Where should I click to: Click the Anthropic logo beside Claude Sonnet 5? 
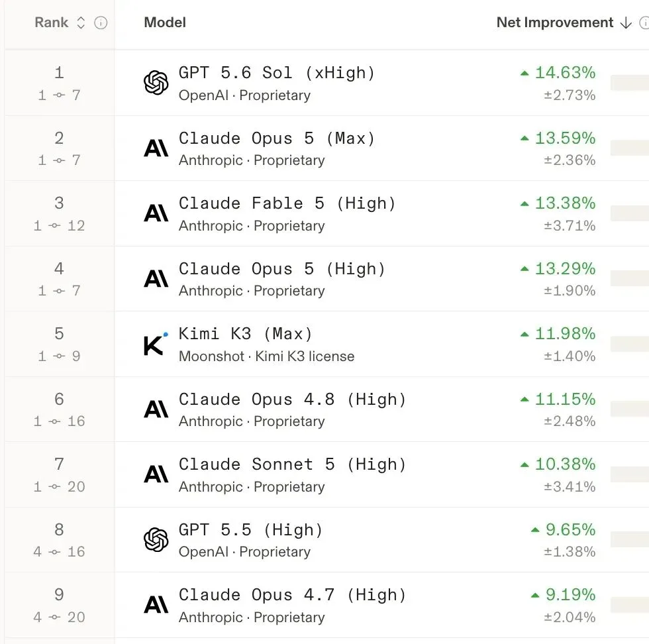(x=156, y=474)
